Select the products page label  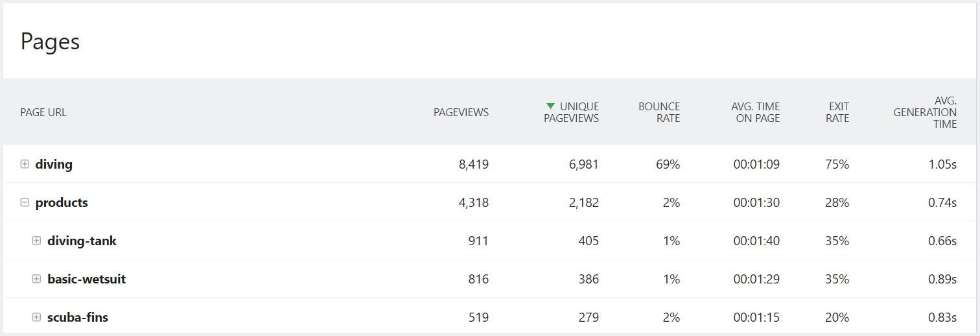(x=62, y=202)
